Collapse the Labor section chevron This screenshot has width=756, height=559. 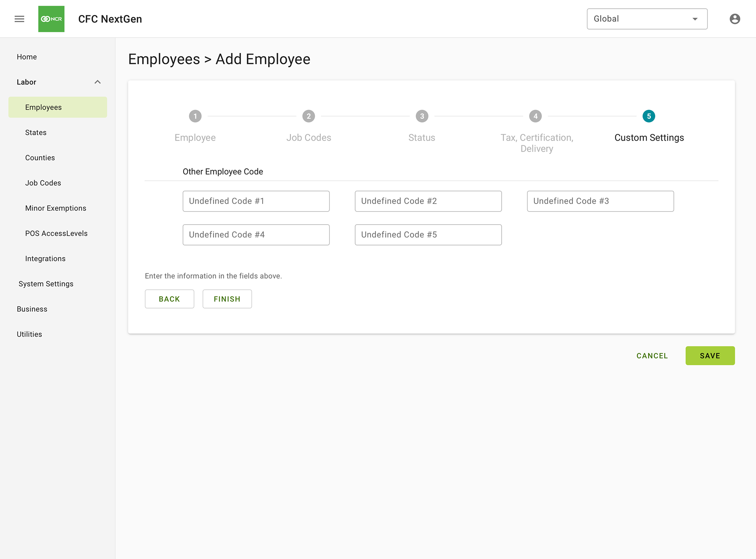click(x=98, y=82)
